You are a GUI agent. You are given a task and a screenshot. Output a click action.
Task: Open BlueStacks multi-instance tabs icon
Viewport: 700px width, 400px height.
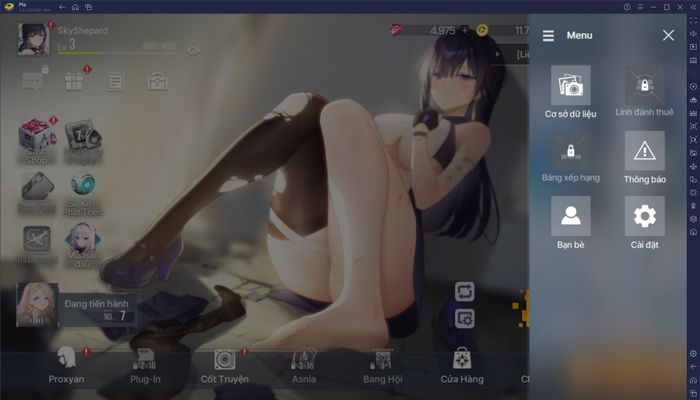(x=88, y=7)
